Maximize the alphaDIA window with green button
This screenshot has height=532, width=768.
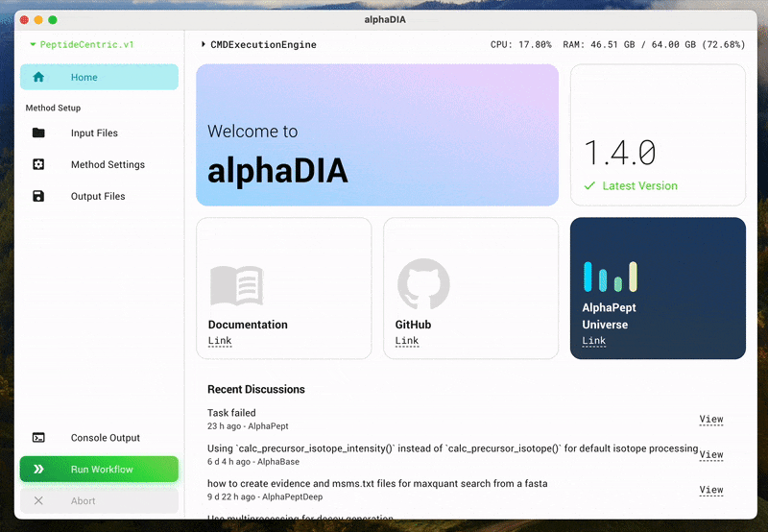coord(53,19)
